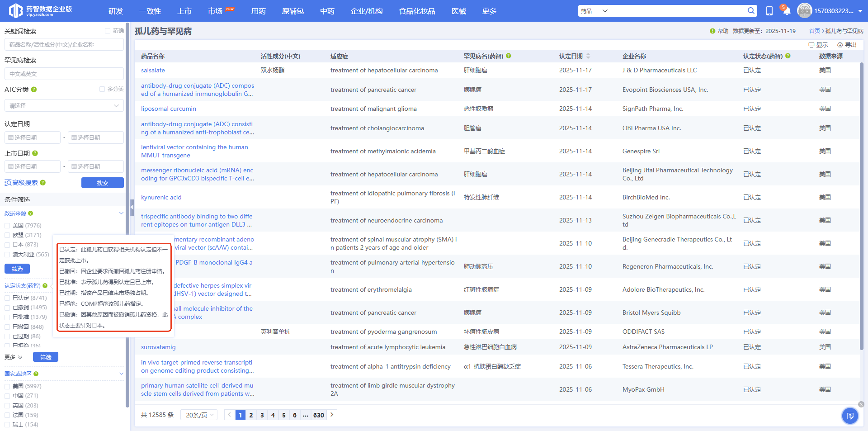Open the surovatamig drug link
This screenshot has width=868, height=431.
click(x=158, y=347)
